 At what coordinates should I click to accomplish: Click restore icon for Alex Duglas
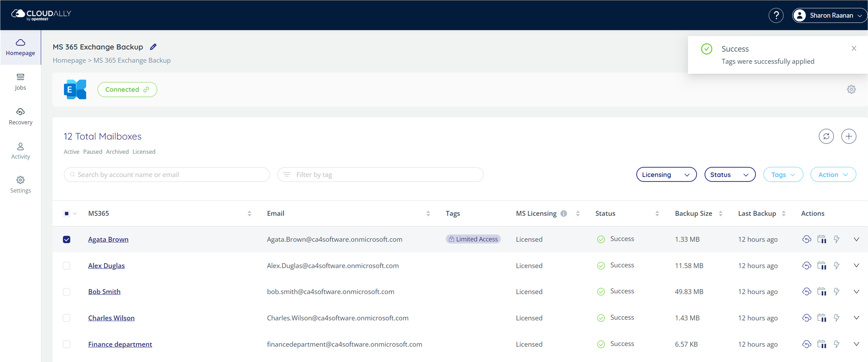pyautogui.click(x=806, y=265)
